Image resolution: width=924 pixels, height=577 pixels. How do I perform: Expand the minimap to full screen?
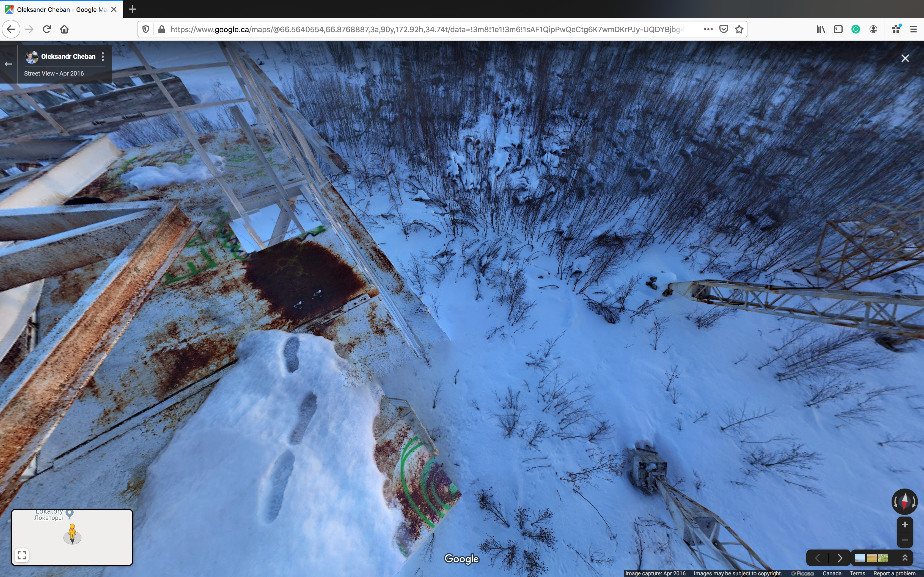tap(22, 555)
